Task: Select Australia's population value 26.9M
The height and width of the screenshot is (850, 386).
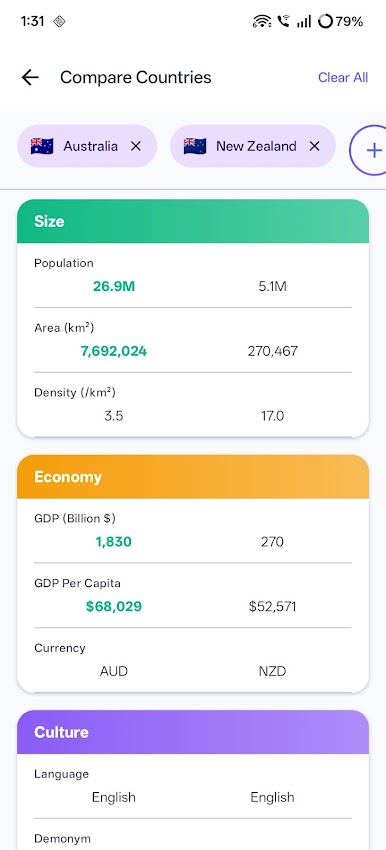Action: coord(114,286)
